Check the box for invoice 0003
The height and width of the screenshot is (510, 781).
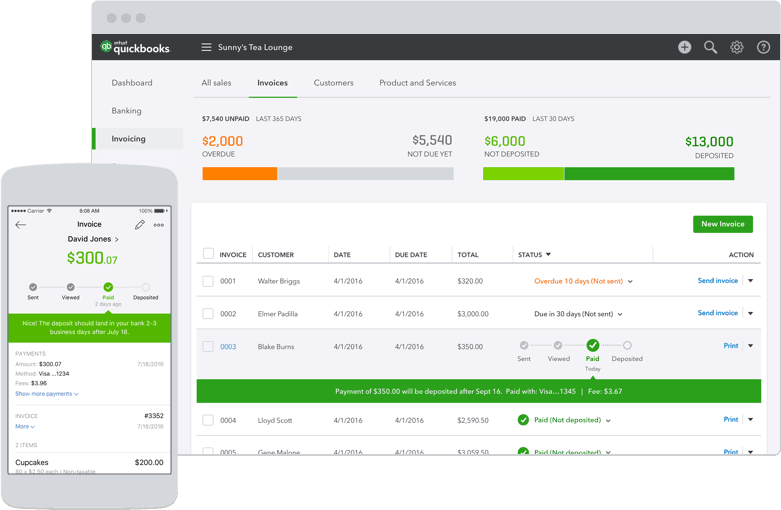208,346
